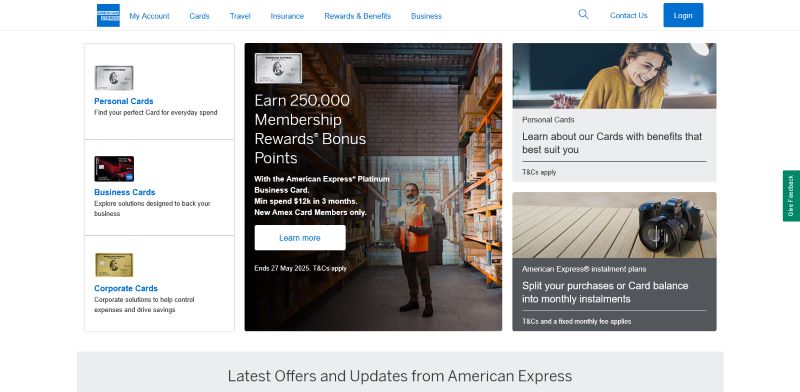Image resolution: width=800 pixels, height=392 pixels.
Task: Click the smiling woman photo card
Action: [614, 76]
